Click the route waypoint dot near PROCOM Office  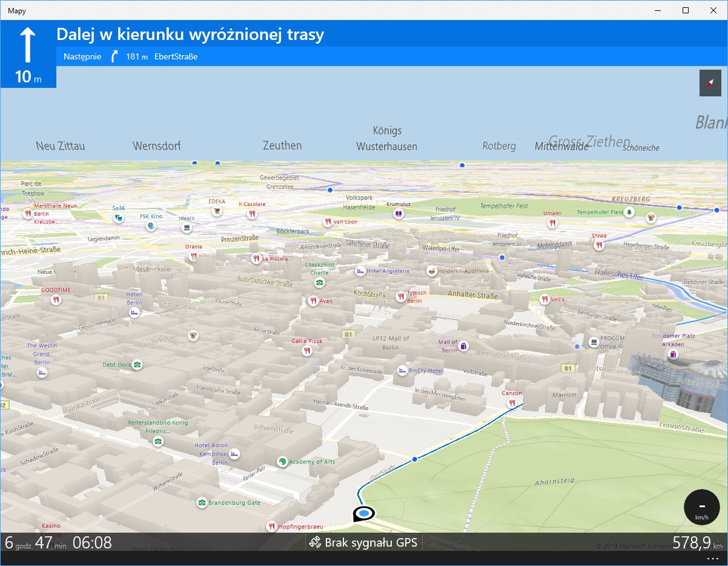pos(577,346)
